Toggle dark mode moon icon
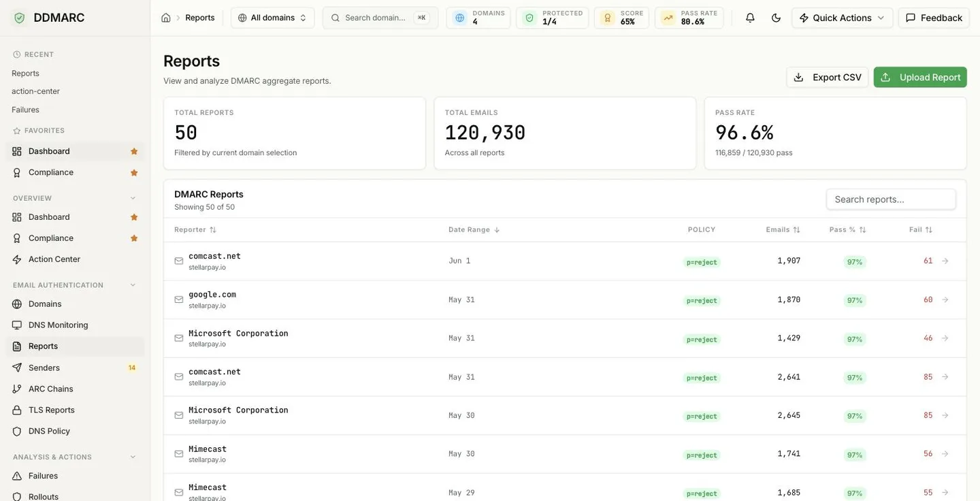980x501 pixels. coord(776,18)
